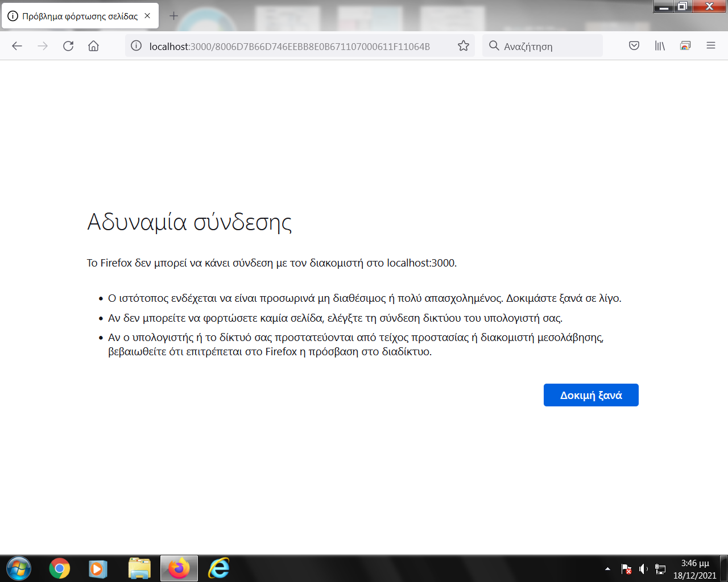Switch to Firefox in the taskbar

(x=179, y=568)
